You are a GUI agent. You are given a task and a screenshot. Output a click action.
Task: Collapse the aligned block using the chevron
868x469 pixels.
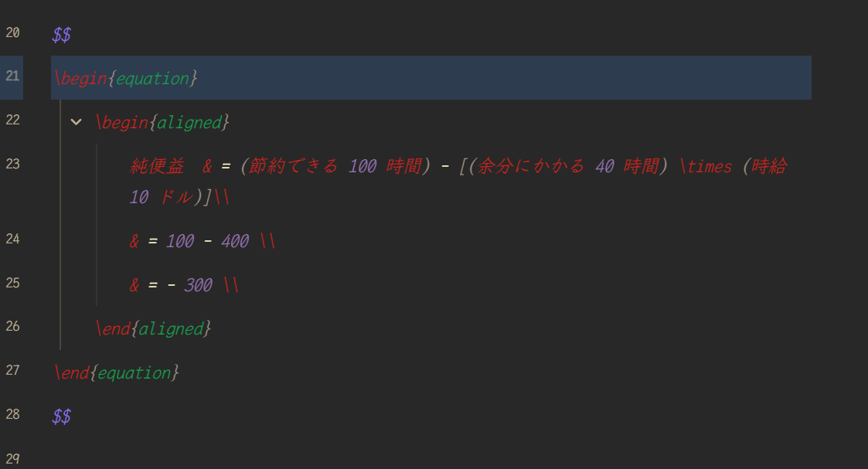pyautogui.click(x=75, y=122)
